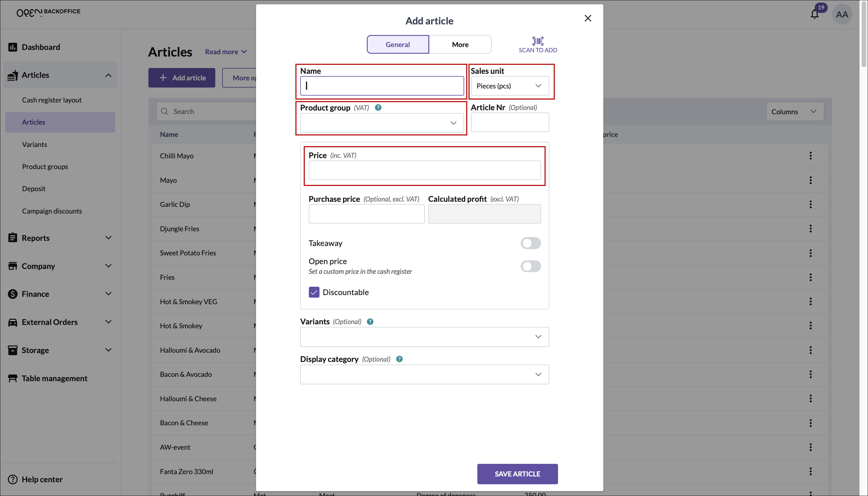The width and height of the screenshot is (868, 496).
Task: Open the Columns dropdown
Action: tap(795, 112)
